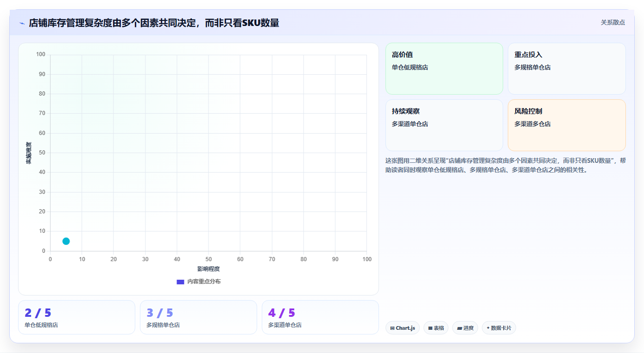Click the lightning icon before the title
644x353 pixels.
(x=22, y=23)
